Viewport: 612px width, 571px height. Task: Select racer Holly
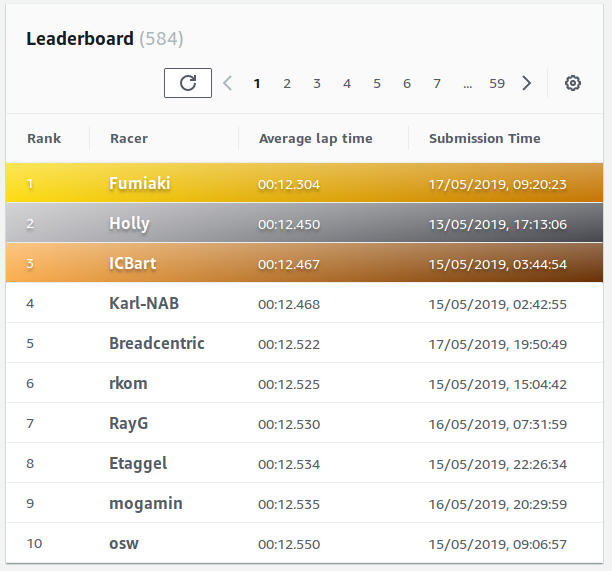pos(129,224)
